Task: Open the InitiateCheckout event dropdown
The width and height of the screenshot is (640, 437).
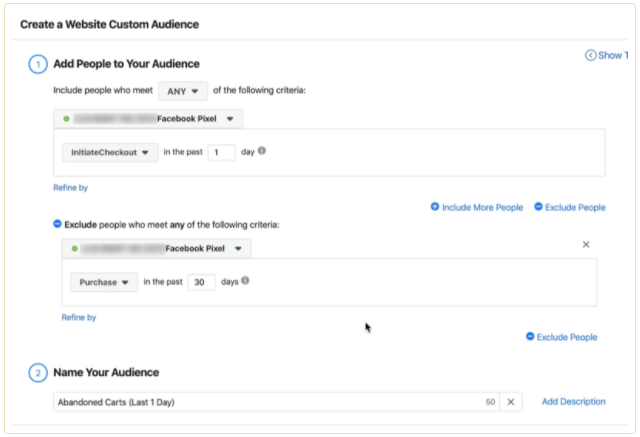Action: tap(109, 153)
